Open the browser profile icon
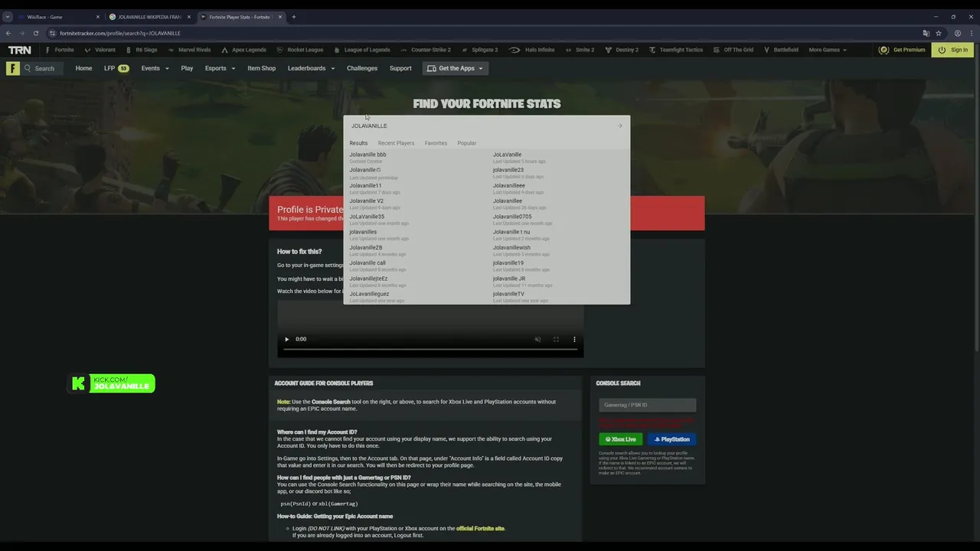This screenshot has height=551, width=980. tap(958, 33)
